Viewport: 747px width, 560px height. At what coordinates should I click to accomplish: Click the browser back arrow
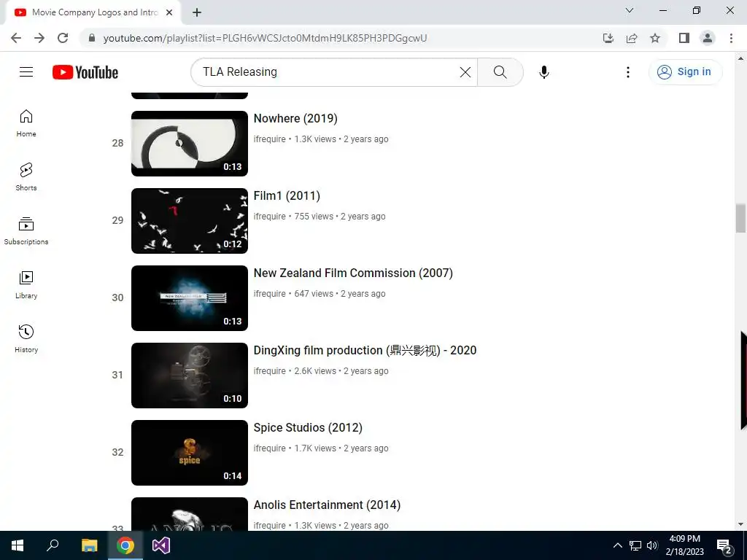click(x=16, y=38)
